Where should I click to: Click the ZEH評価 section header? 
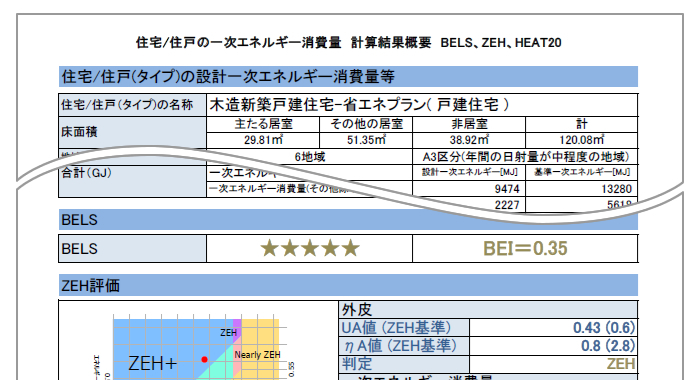pos(348,285)
